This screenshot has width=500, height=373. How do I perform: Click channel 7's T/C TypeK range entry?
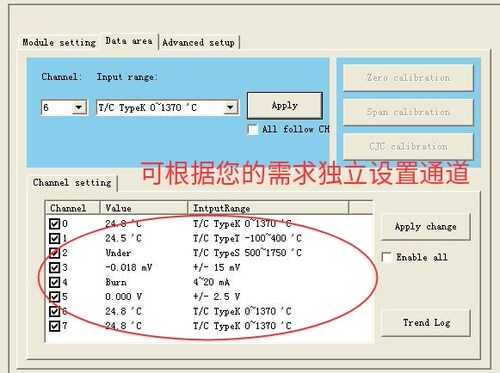tap(242, 326)
